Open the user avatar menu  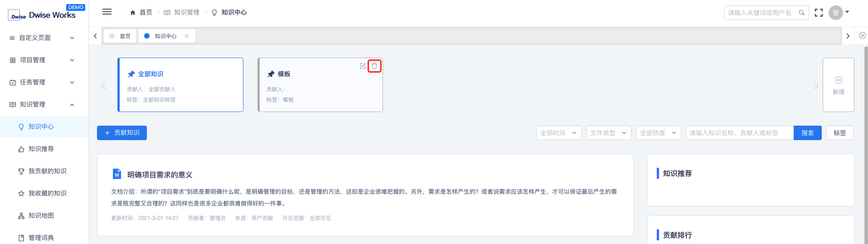pyautogui.click(x=839, y=13)
